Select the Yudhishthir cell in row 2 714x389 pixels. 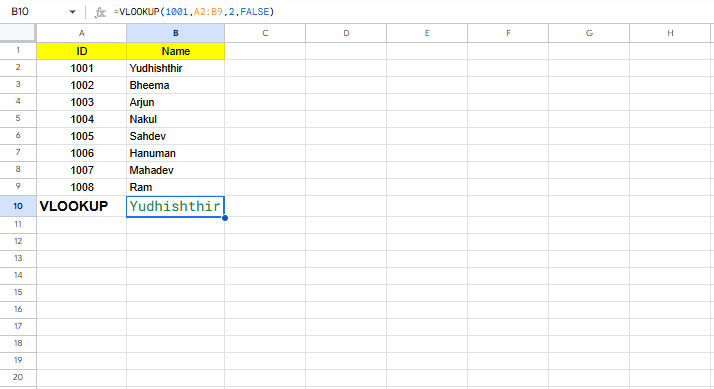click(175, 68)
